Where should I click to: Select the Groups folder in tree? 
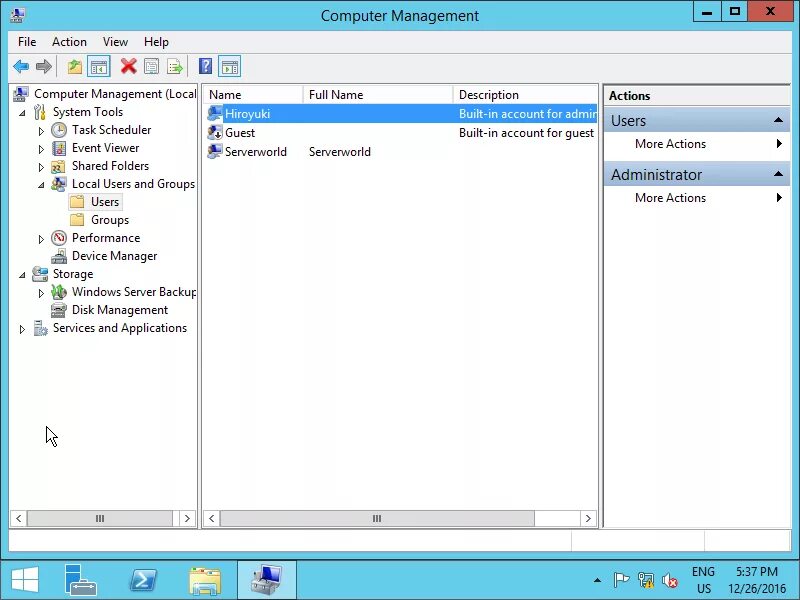point(110,220)
